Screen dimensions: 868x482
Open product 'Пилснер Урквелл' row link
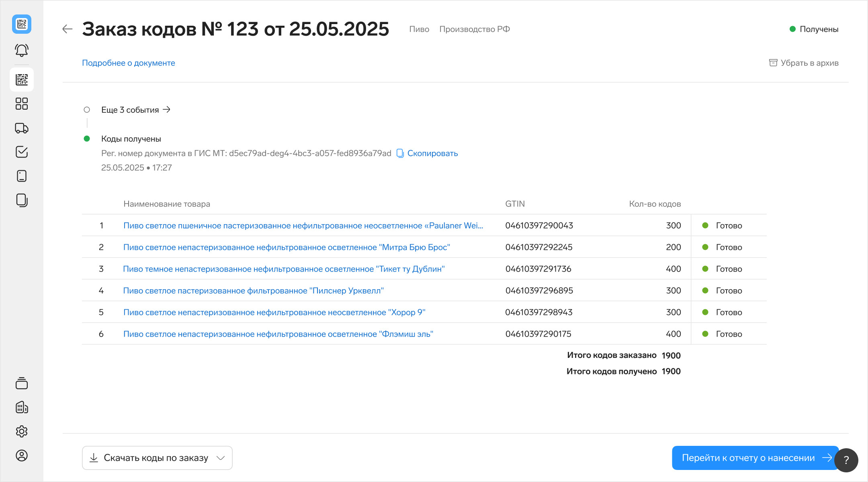[x=253, y=291]
